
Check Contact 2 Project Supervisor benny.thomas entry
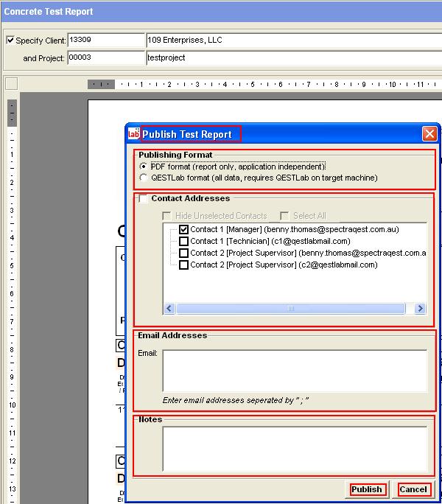183,253
